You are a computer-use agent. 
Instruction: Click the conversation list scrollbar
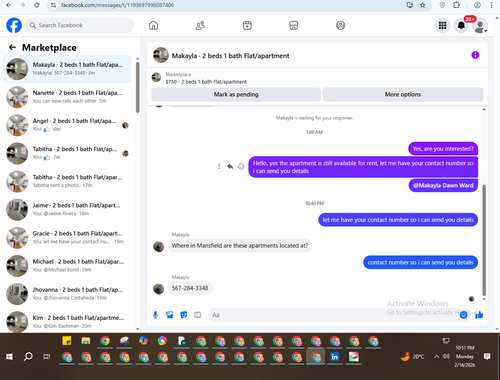137,87
